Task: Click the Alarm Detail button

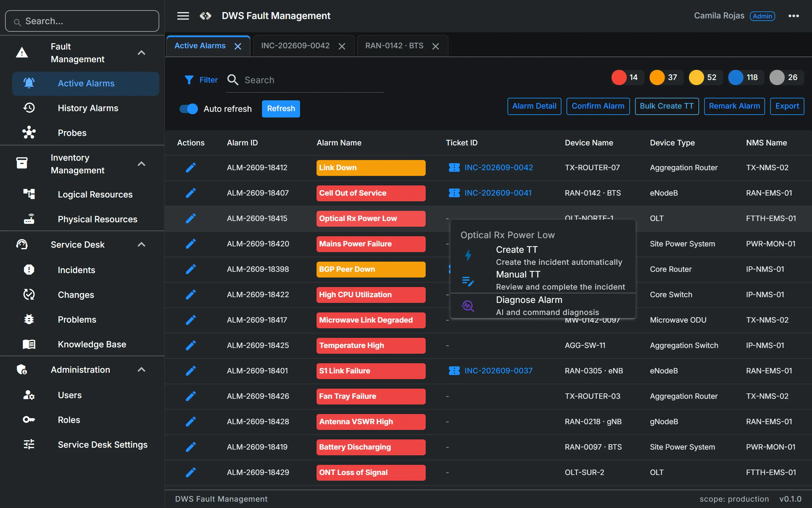Action: (534, 106)
